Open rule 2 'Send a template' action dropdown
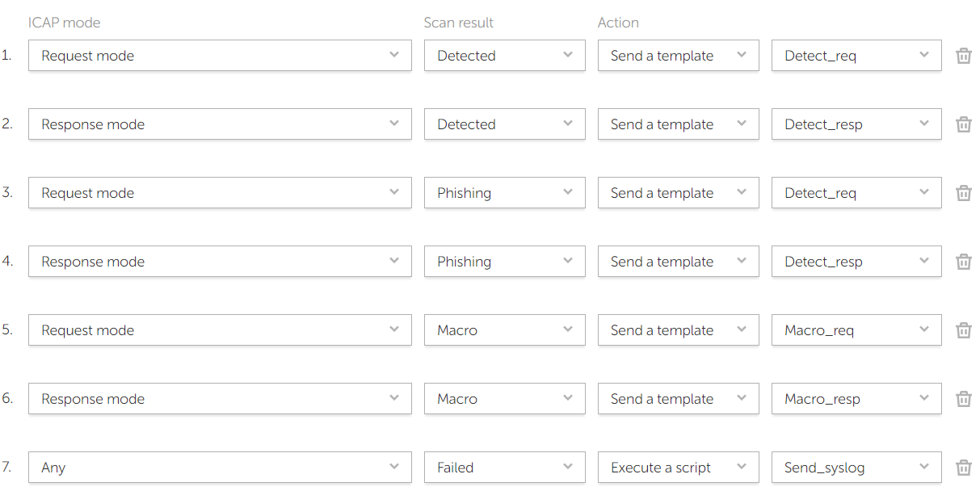 point(678,124)
